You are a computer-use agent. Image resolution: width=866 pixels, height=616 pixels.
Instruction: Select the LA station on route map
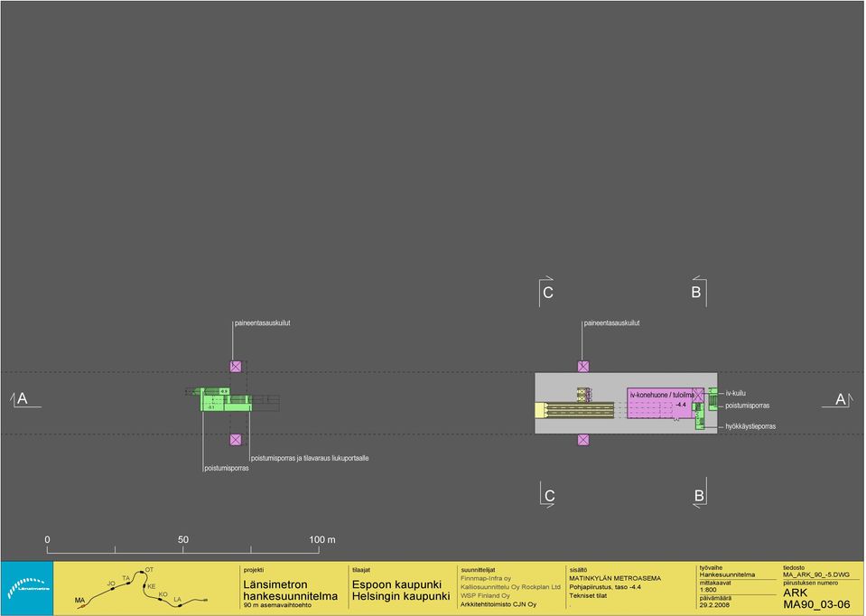click(180, 605)
